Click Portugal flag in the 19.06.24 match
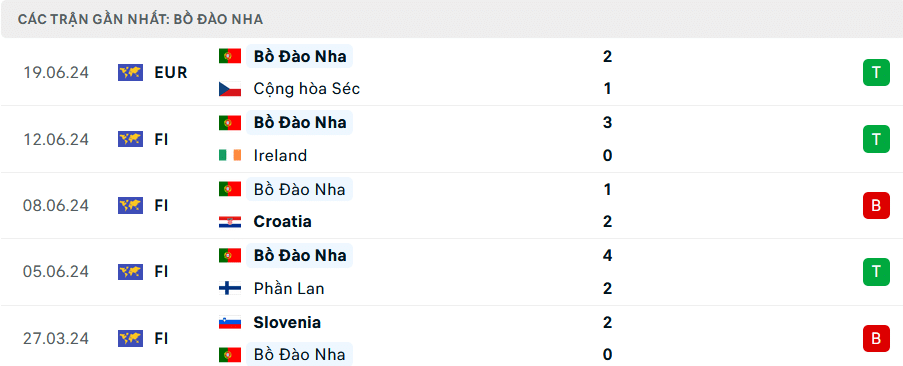This screenshot has width=903, height=366. pos(230,56)
